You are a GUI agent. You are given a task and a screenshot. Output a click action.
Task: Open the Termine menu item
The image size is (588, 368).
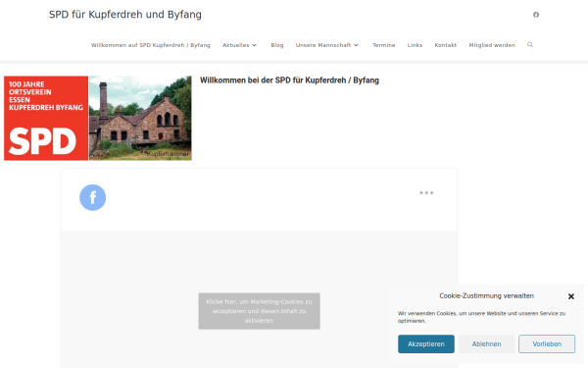383,45
